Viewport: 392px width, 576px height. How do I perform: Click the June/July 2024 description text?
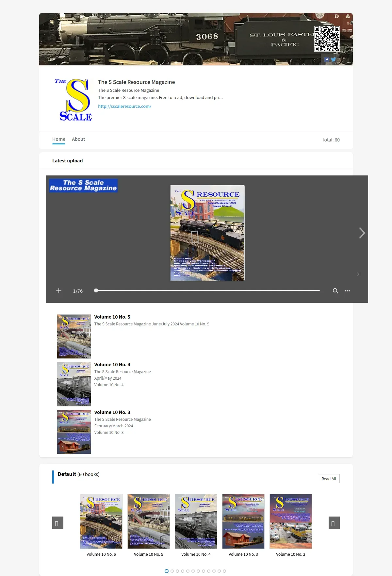click(152, 324)
